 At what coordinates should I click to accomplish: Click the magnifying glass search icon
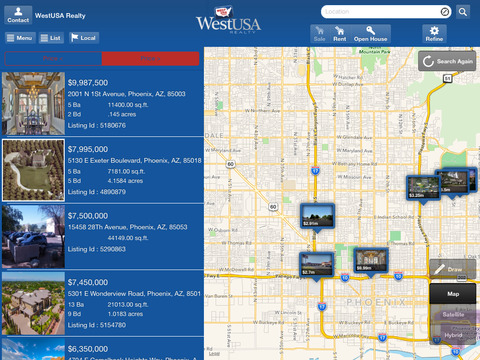463,12
